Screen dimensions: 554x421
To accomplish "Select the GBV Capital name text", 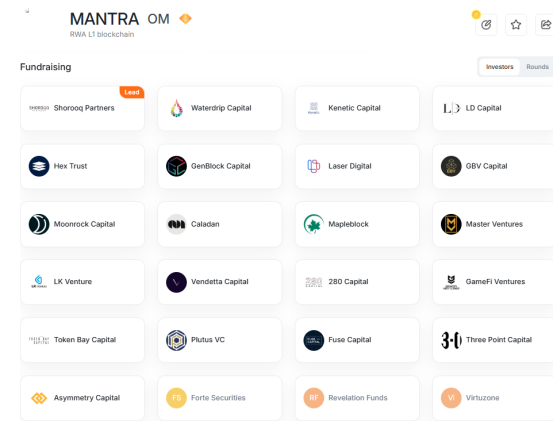I will pyautogui.click(x=487, y=166).
